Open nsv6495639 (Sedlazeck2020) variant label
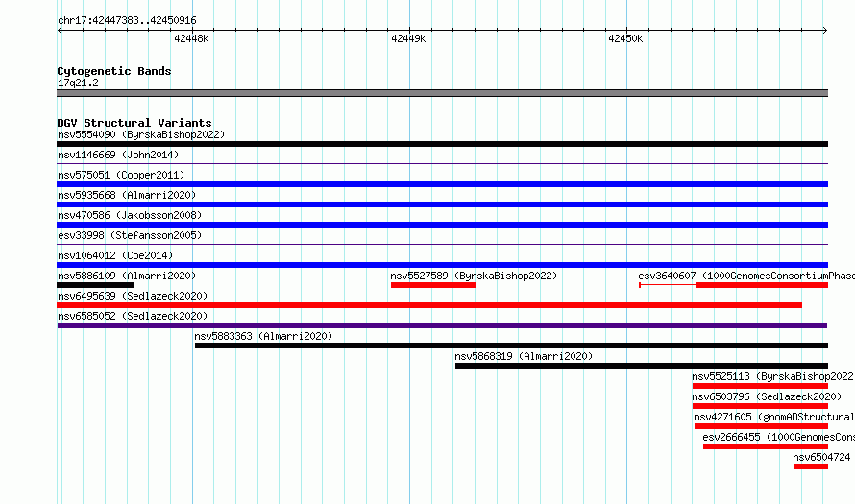The width and height of the screenshot is (855, 504). click(x=133, y=296)
